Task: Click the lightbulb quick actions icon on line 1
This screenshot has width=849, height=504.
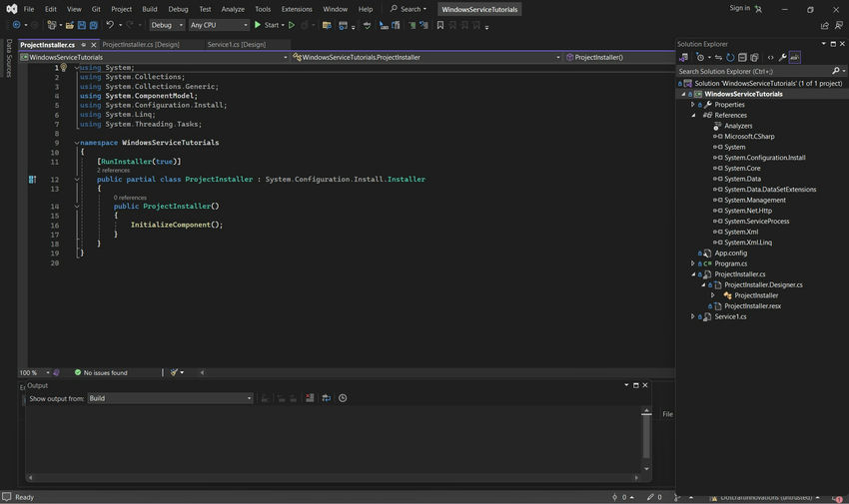Action: (x=63, y=68)
